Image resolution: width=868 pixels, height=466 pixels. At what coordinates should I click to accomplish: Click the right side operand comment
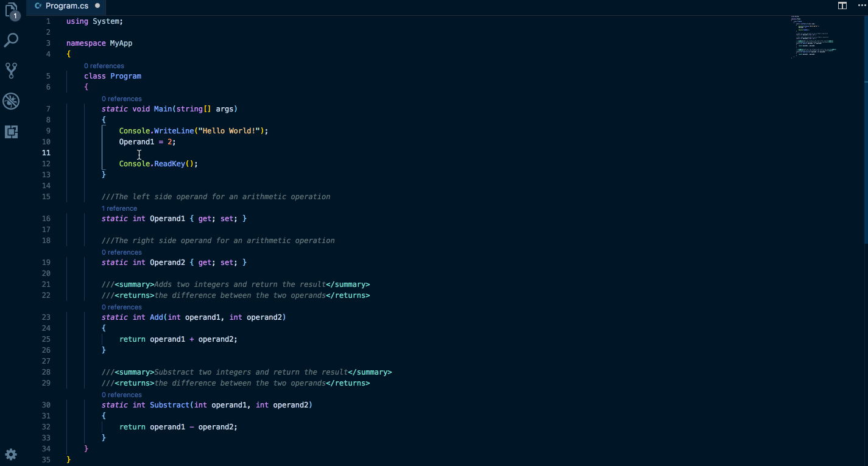pos(218,241)
